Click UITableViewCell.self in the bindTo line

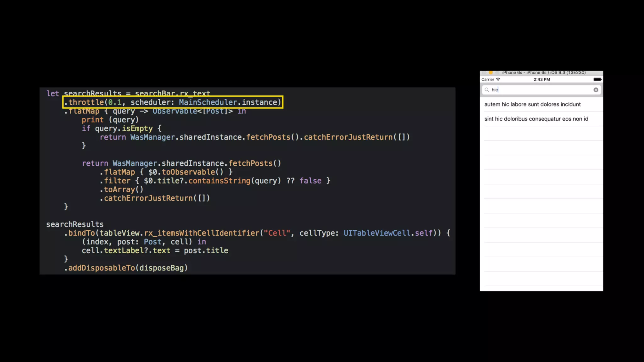pos(388,233)
